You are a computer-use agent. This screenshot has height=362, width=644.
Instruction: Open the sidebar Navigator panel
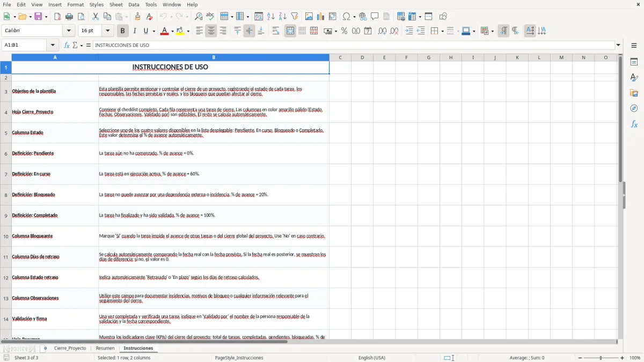click(634, 108)
